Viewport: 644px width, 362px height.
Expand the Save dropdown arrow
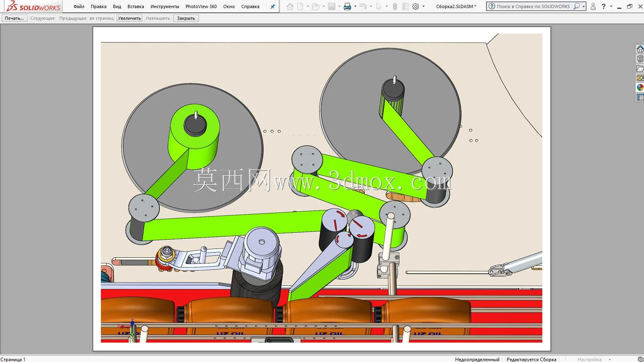coord(339,6)
